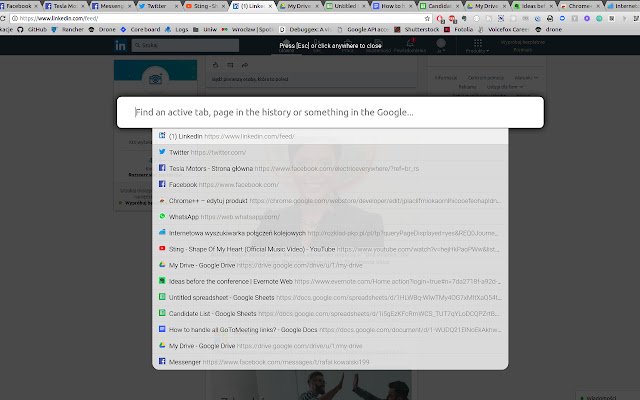This screenshot has height=400, width=640.
Task: Click the LinkedIn profile avatar in navbar
Action: (441, 43)
